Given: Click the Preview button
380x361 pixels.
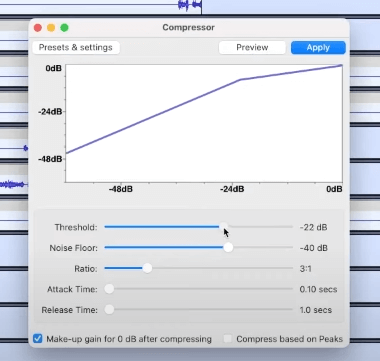Looking at the screenshot, I should point(252,47).
